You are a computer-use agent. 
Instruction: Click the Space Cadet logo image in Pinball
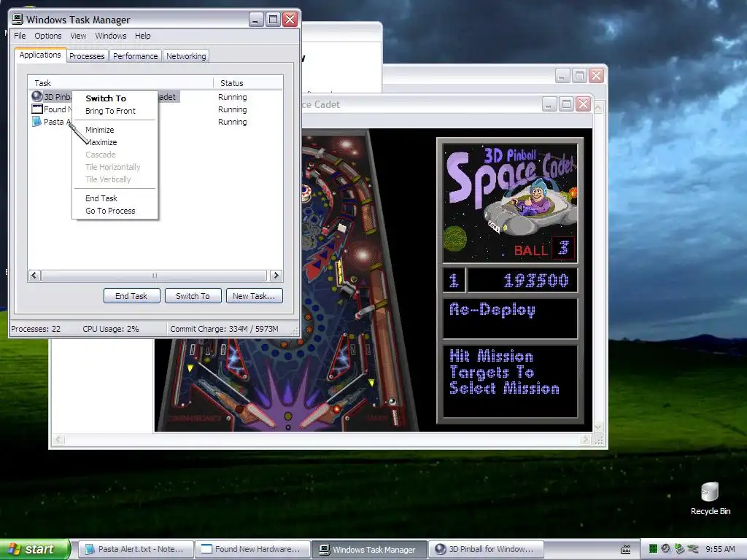tap(510, 204)
